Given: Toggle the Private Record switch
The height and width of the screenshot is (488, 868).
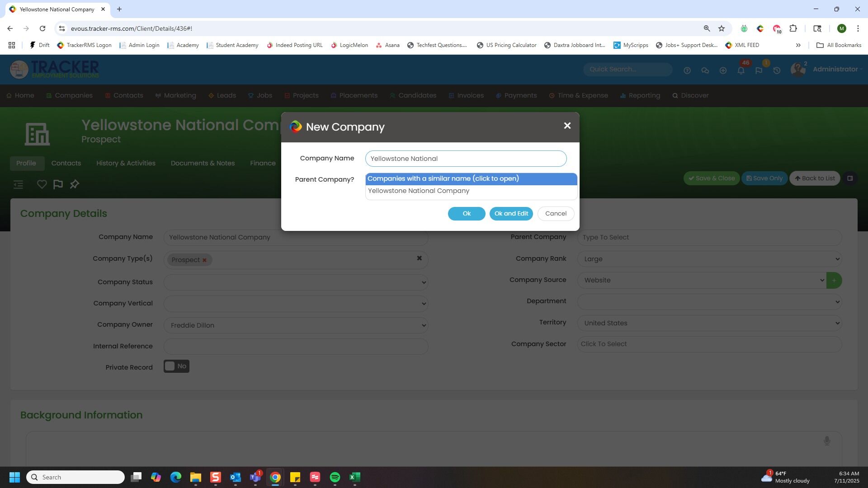Looking at the screenshot, I should point(176,366).
